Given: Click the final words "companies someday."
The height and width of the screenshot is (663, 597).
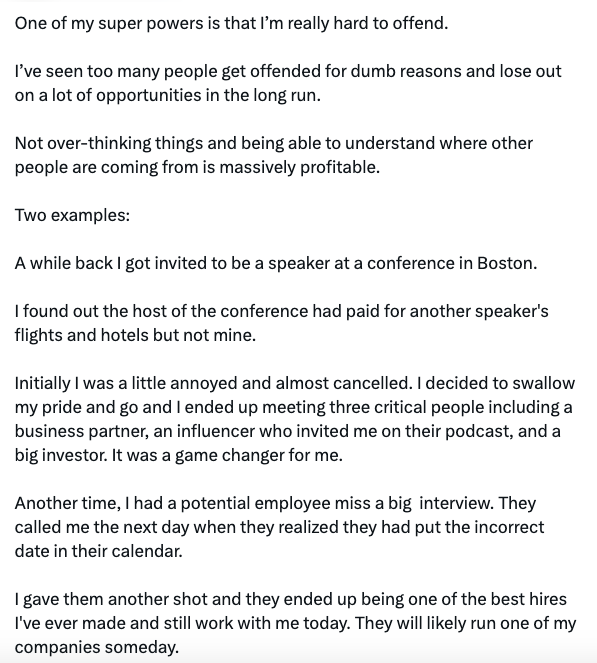Looking at the screenshot, I should click(x=97, y=648).
